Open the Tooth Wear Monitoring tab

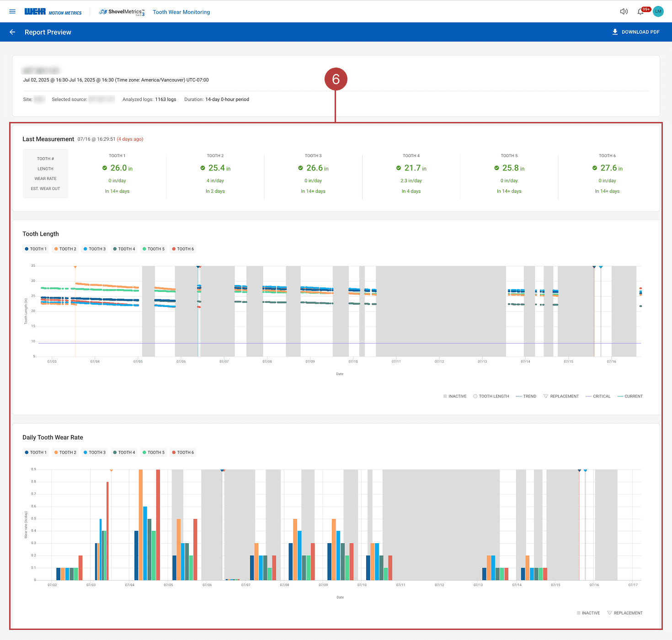pos(181,12)
